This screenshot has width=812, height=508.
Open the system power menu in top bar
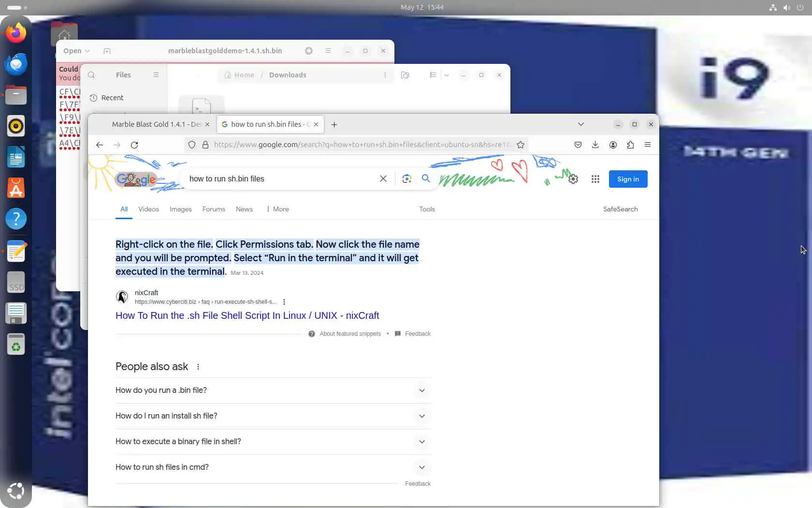coord(800,7)
